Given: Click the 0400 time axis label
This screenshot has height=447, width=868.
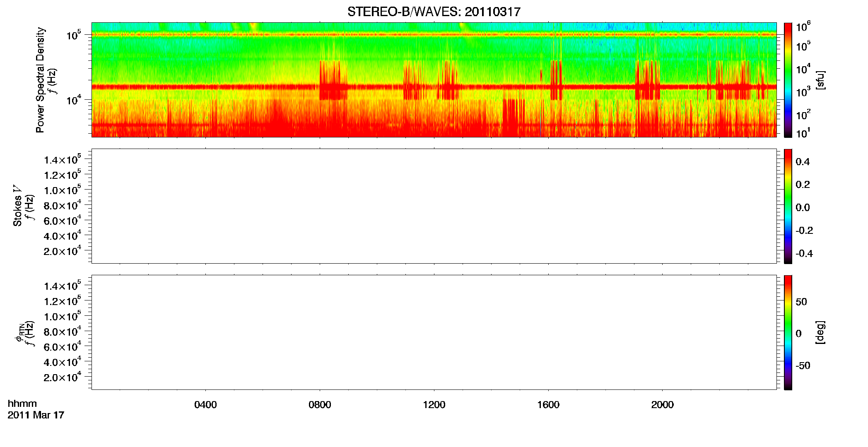Looking at the screenshot, I should [x=205, y=405].
